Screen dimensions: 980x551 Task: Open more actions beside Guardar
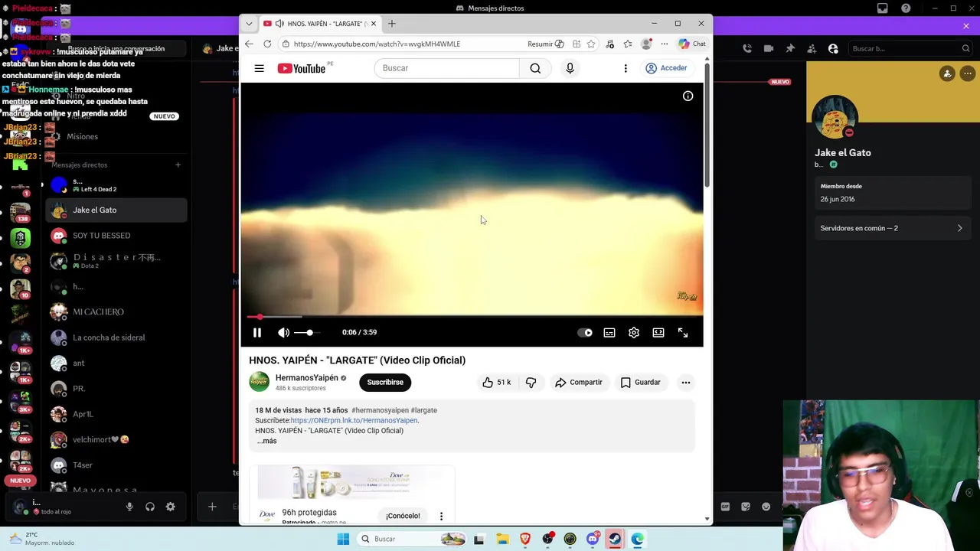pyautogui.click(x=686, y=382)
